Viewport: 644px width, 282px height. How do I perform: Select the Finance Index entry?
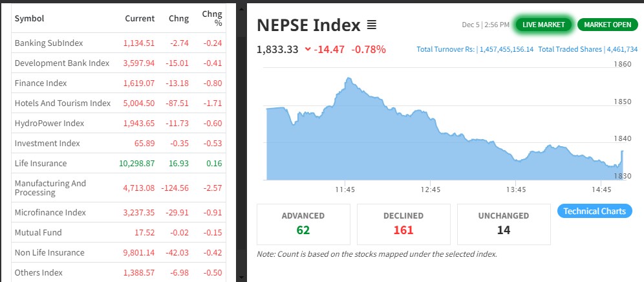(x=40, y=83)
